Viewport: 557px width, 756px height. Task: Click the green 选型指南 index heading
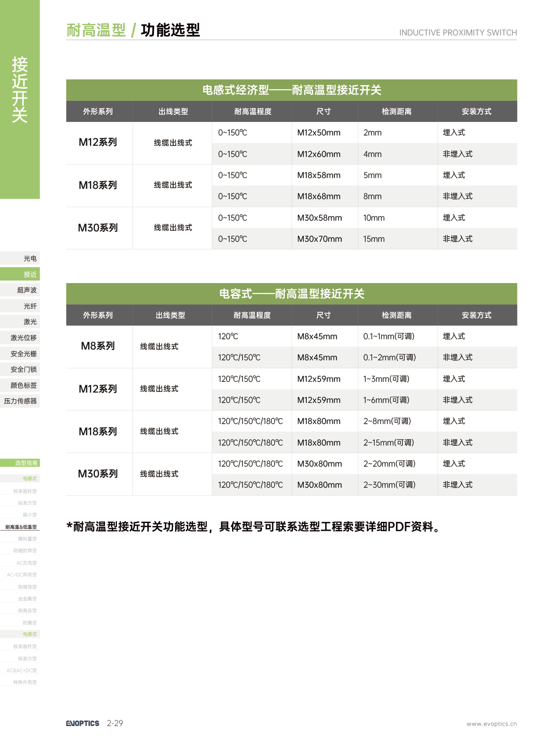point(20,463)
